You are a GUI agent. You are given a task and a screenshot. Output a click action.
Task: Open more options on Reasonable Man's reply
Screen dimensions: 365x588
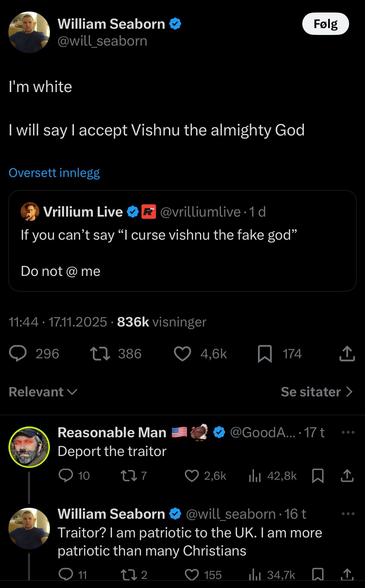(348, 433)
